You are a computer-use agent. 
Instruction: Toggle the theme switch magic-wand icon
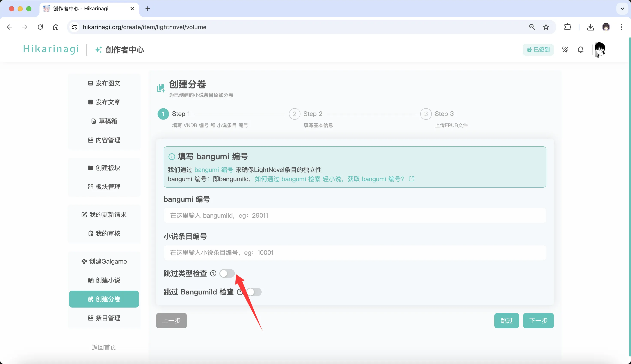click(565, 50)
